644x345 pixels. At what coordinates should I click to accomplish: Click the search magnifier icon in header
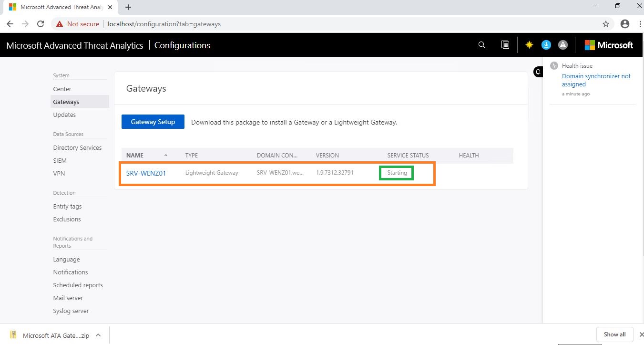481,45
